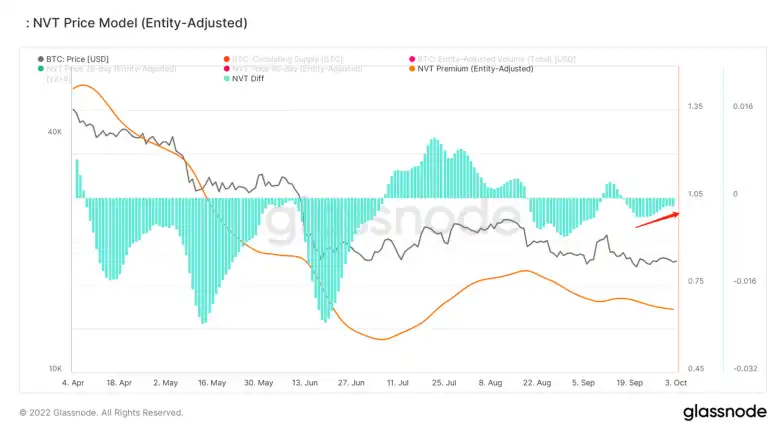Image resolution: width=779 pixels, height=423 pixels.
Task: Hide the NVT Diff legend series
Action: point(244,79)
